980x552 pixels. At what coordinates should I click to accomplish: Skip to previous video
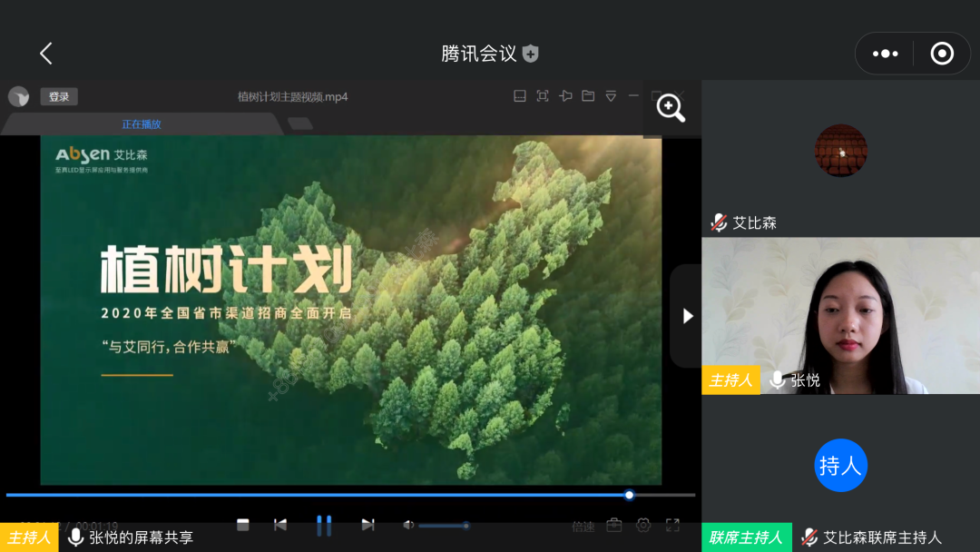280,525
